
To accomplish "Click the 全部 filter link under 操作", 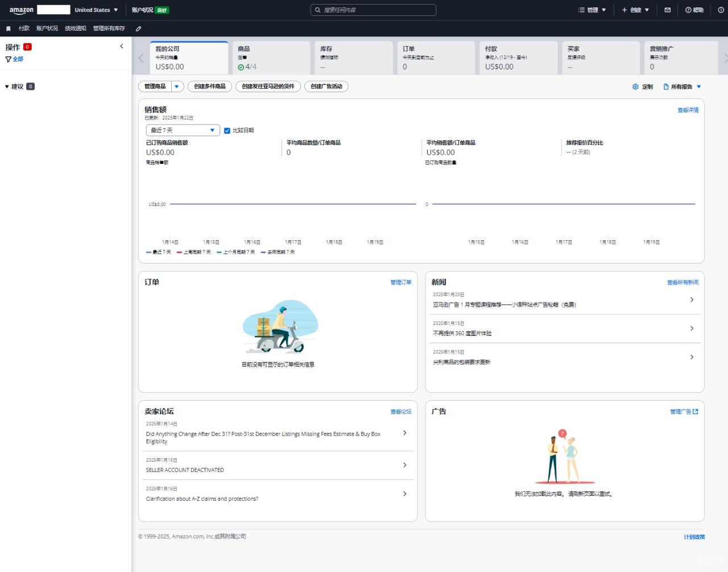I will [18, 59].
